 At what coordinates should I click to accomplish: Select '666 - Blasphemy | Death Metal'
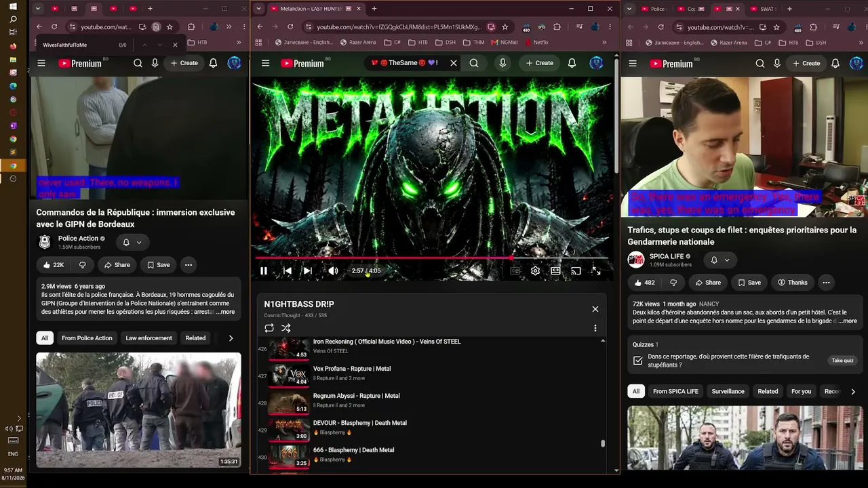coord(353,450)
